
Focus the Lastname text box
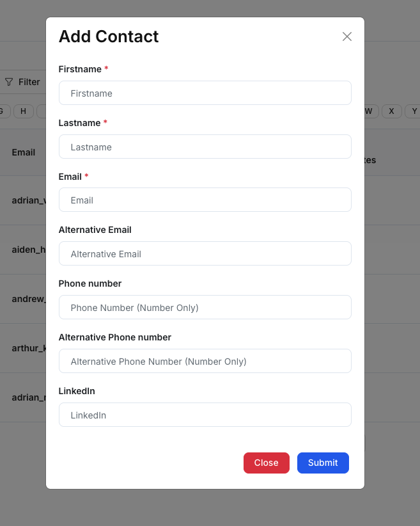[205, 147]
